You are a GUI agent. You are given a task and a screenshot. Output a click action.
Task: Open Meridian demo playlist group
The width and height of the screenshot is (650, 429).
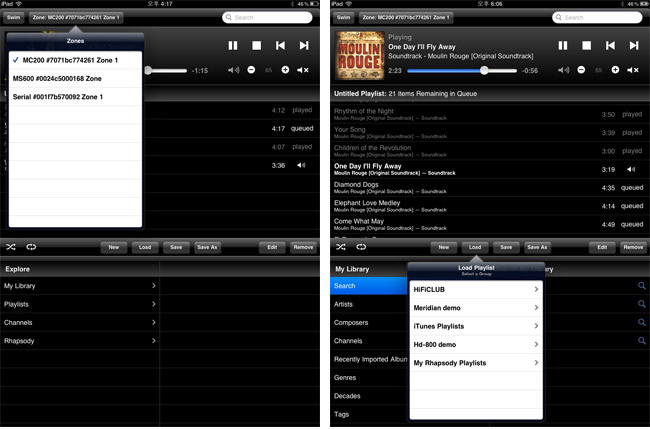pyautogui.click(x=476, y=308)
